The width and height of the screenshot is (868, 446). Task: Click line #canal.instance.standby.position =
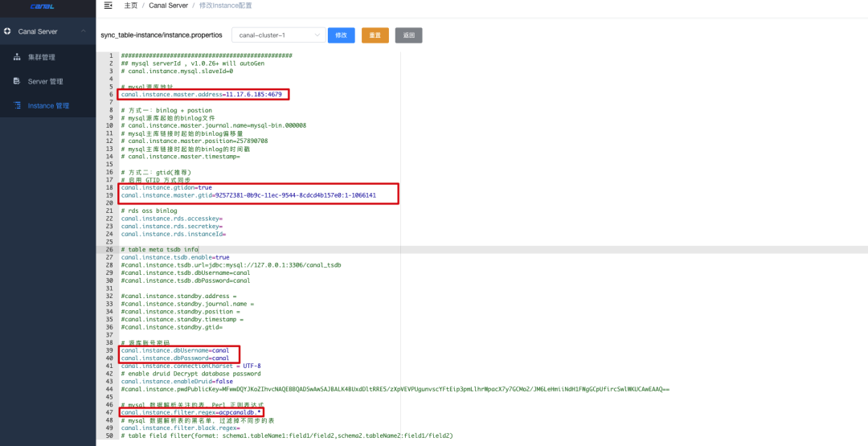[182, 312]
